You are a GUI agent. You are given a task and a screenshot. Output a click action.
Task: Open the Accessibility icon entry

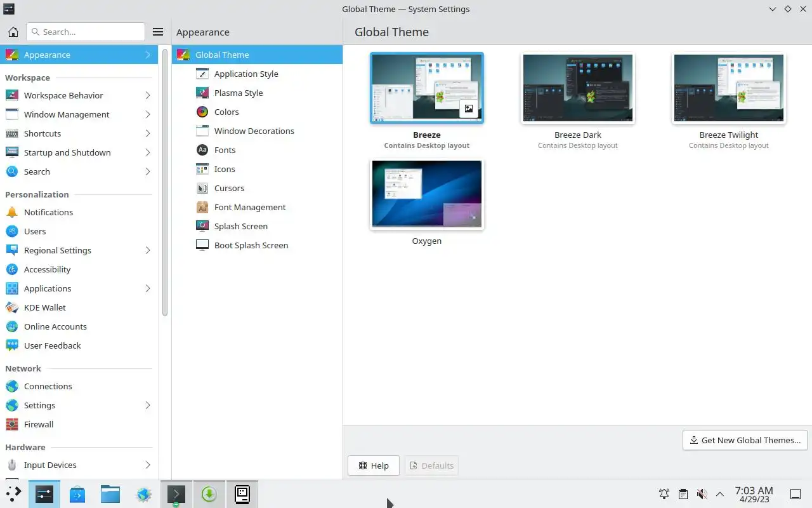(12, 269)
